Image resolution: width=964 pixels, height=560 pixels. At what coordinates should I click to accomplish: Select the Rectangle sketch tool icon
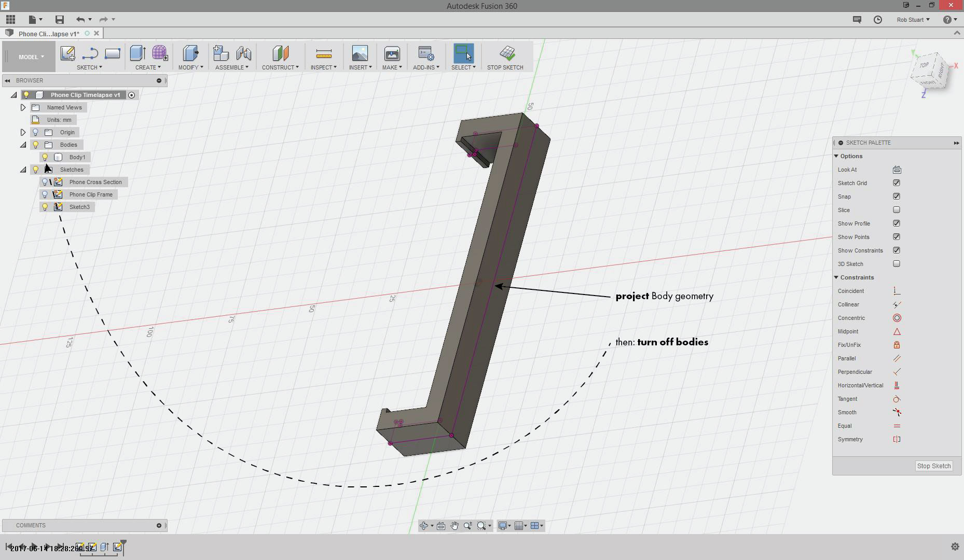[x=112, y=53]
